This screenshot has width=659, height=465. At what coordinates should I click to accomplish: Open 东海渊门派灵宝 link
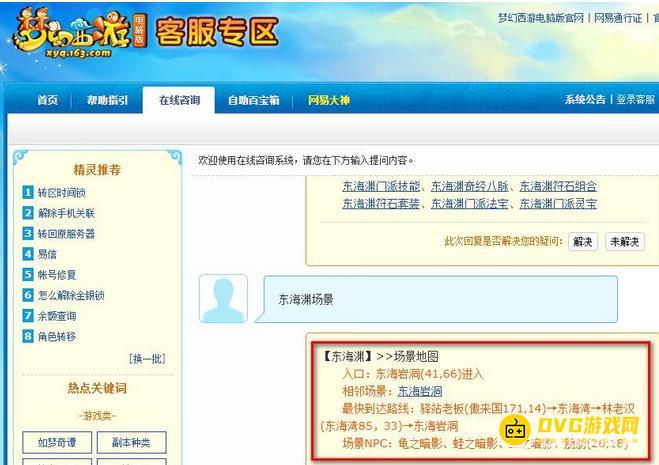[558, 204]
